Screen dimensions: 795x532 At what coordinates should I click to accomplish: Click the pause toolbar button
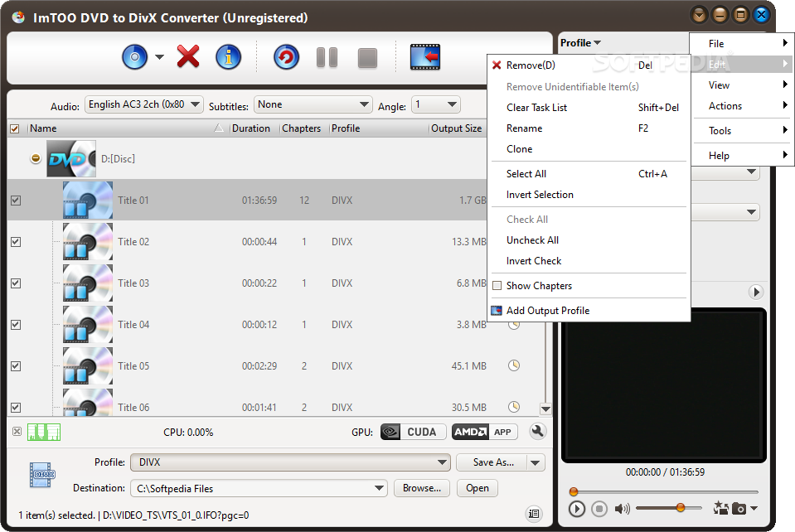pos(327,57)
